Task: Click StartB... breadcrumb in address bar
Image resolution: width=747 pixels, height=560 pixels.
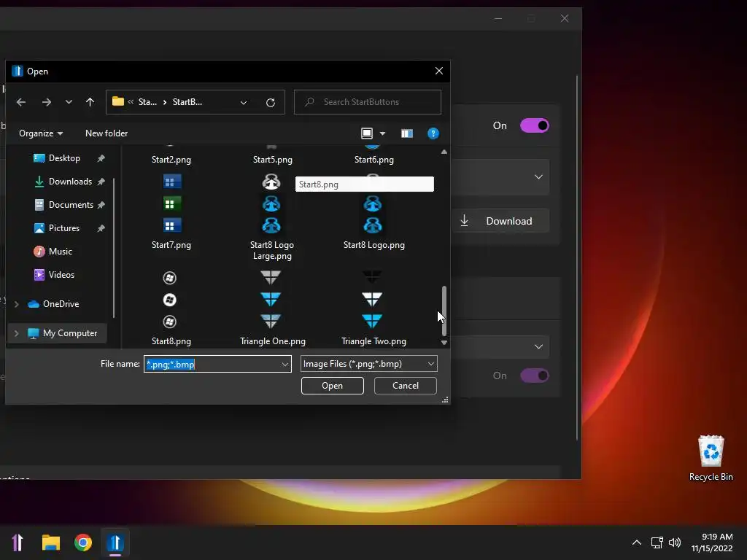Action: click(187, 102)
